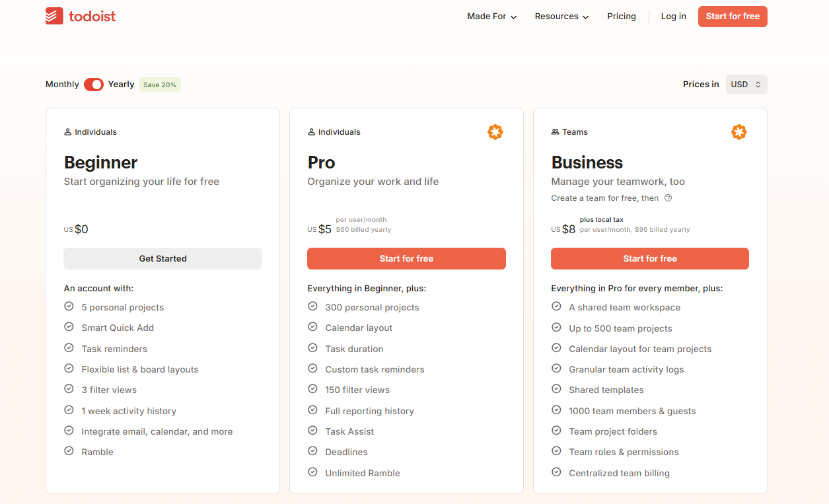The width and height of the screenshot is (829, 504).
Task: Click the check icon beside "300 personal projects"
Action: tap(312, 306)
